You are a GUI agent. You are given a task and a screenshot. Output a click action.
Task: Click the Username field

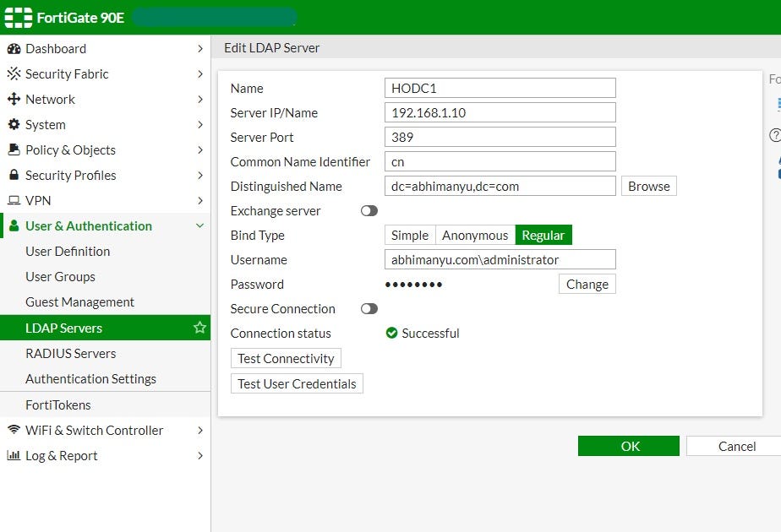pyautogui.click(x=500, y=260)
